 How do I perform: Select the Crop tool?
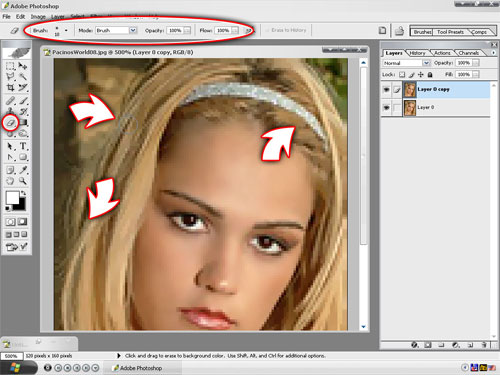point(10,88)
